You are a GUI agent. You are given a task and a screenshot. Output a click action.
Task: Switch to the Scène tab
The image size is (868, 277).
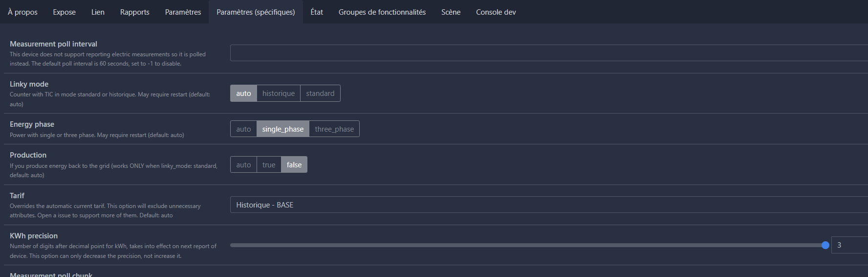tap(451, 12)
